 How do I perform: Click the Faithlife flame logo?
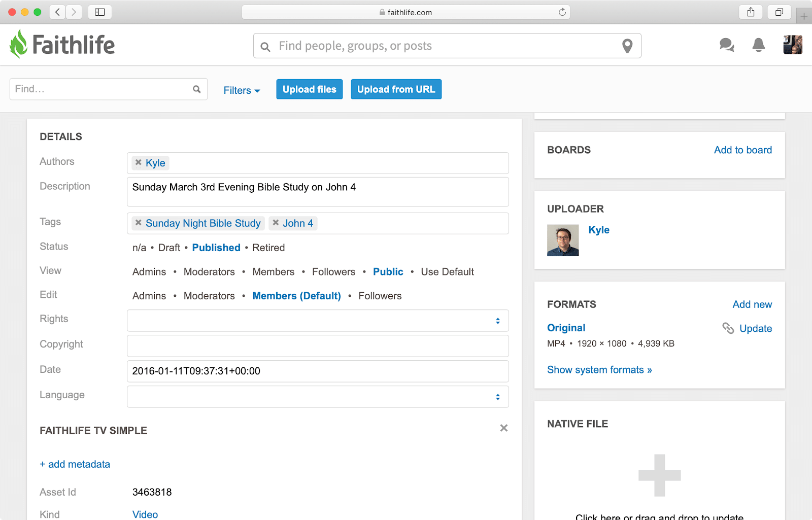pos(19,44)
